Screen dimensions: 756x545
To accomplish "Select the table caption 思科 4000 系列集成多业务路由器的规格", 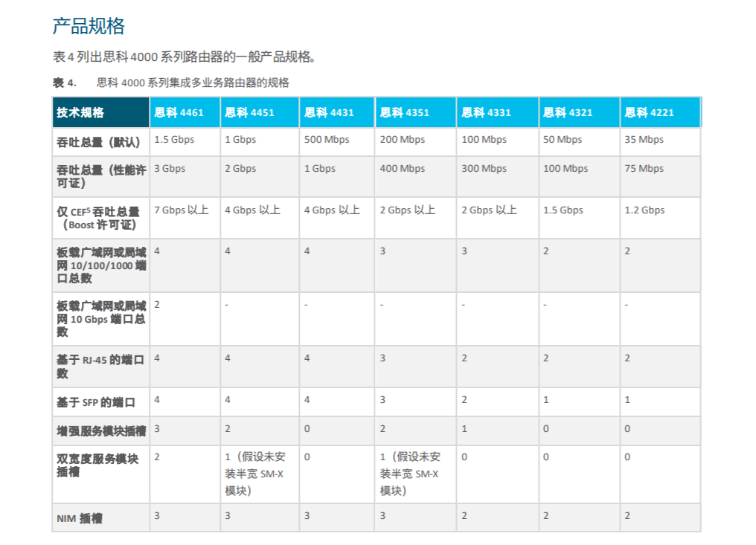I will pyautogui.click(x=193, y=83).
